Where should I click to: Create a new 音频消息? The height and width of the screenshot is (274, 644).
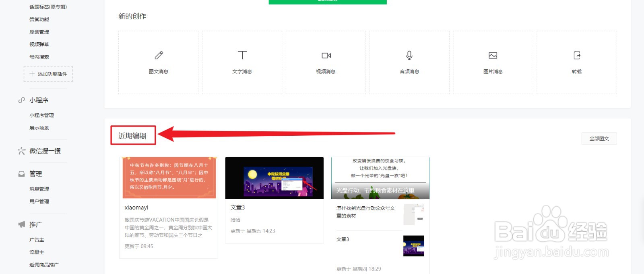(x=409, y=62)
